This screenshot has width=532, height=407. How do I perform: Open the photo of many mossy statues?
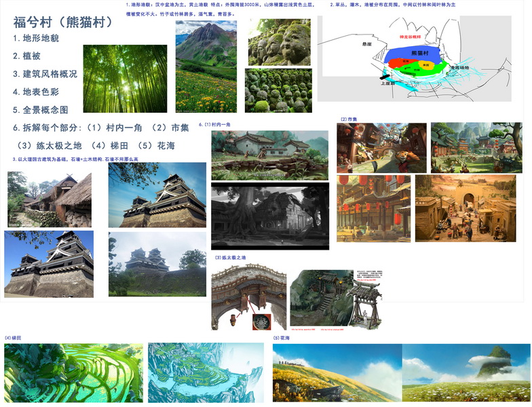pyautogui.click(x=278, y=91)
